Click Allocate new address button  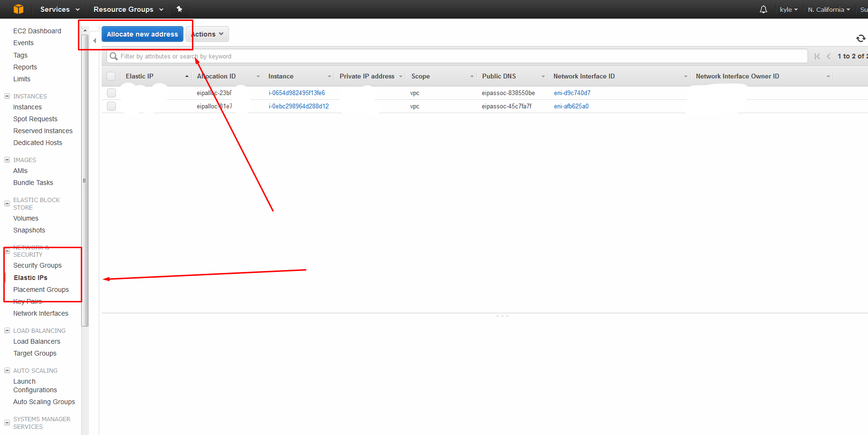(x=143, y=34)
